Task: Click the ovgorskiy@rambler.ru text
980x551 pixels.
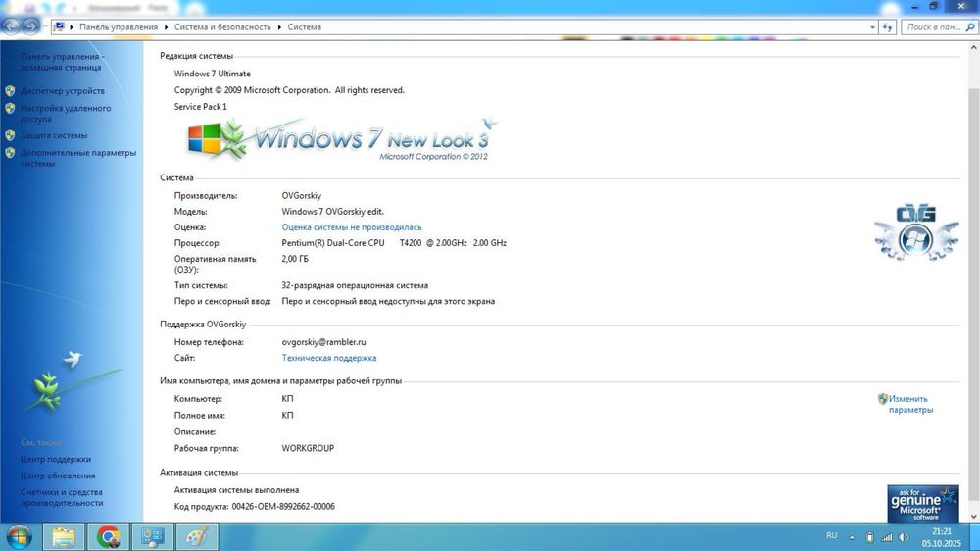Action: pyautogui.click(x=323, y=342)
